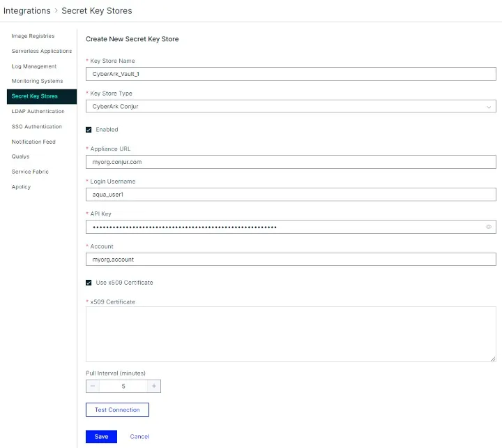Click the Create New Secret Key Store heading
502x448 pixels.
(132, 39)
